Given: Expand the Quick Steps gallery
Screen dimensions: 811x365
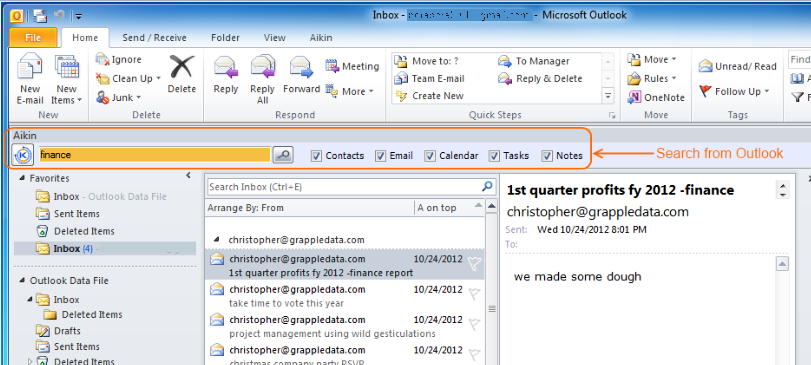Looking at the screenshot, I should pyautogui.click(x=608, y=95).
